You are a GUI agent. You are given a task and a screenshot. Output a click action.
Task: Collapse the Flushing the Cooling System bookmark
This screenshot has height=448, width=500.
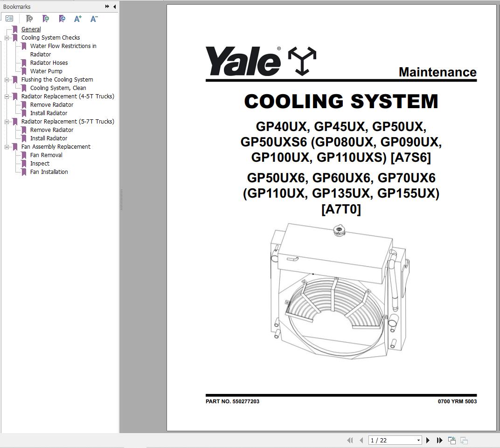[7, 80]
